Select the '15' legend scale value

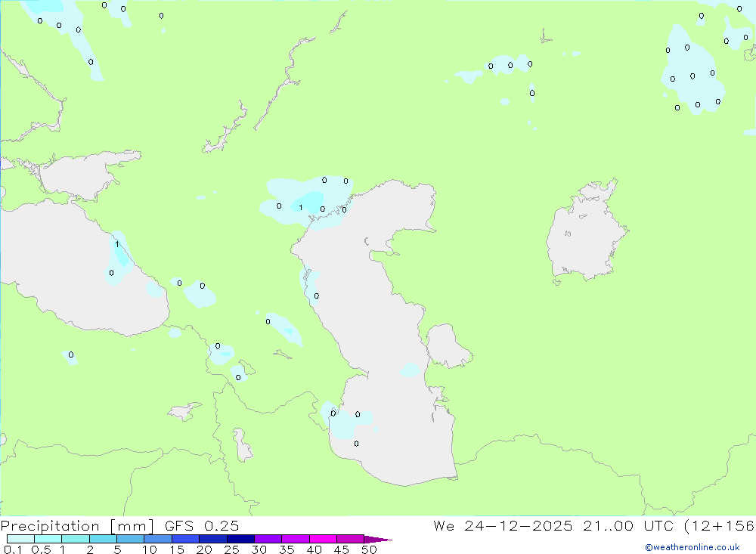point(177,549)
